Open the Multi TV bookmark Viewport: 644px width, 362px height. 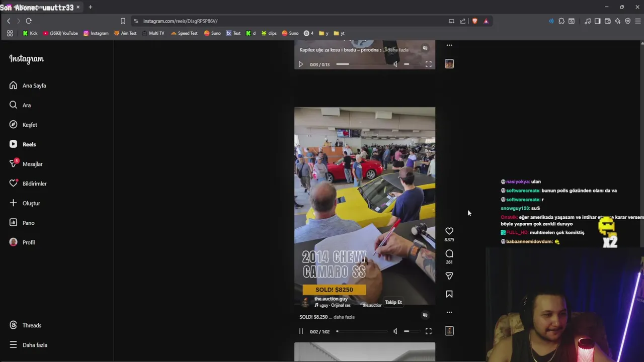coord(153,33)
